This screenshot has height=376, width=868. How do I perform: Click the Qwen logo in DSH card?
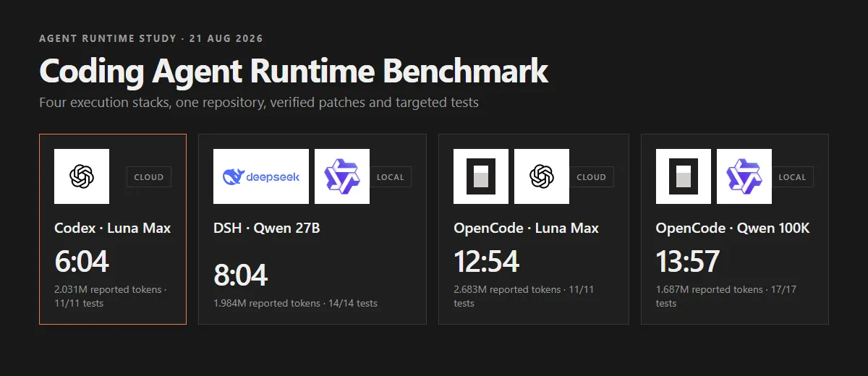[342, 176]
